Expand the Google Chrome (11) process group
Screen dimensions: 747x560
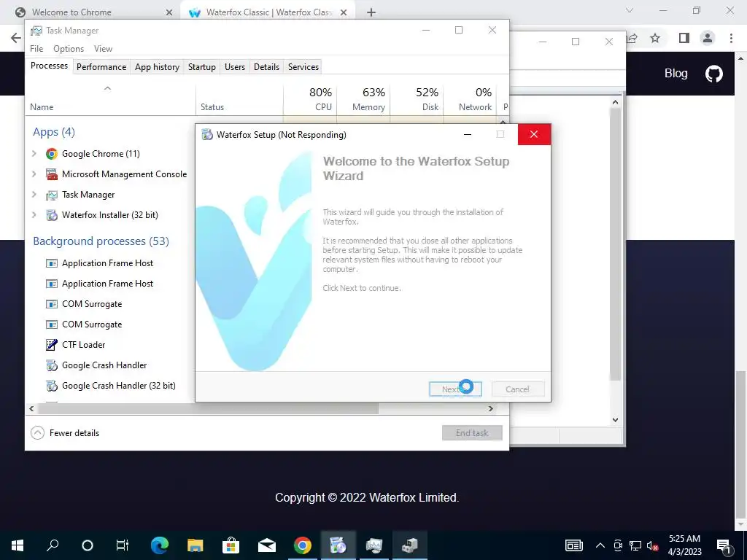tap(34, 153)
